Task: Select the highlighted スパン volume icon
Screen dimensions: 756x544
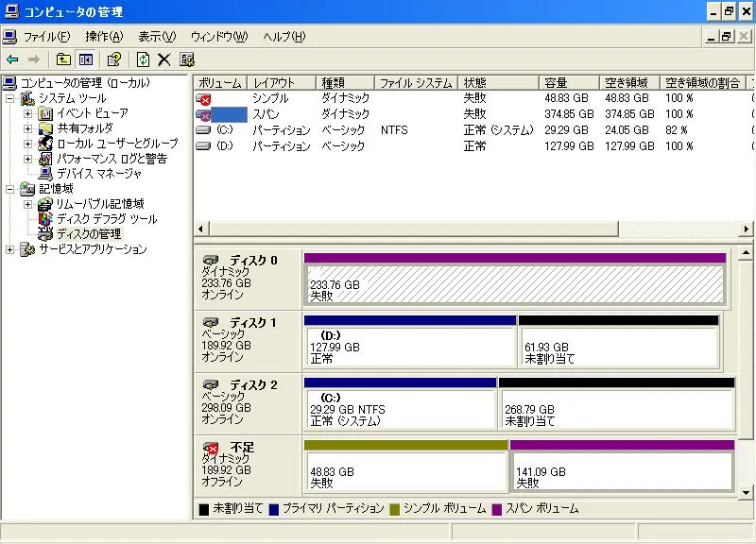Action: tap(203, 114)
